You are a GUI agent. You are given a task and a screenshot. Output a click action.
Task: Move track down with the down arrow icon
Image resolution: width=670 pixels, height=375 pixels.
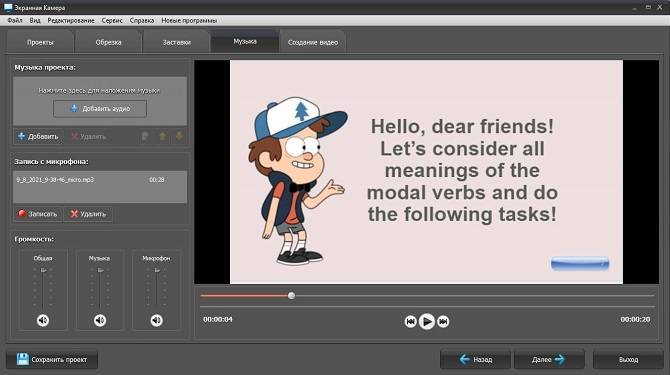coord(179,136)
